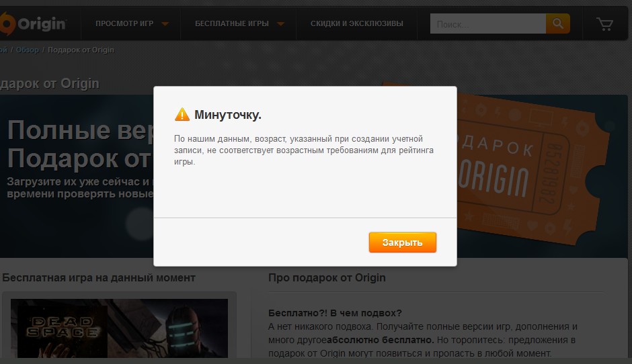Open the Dead Space game thumbnail
The height and width of the screenshot is (364, 632).
coord(119,329)
